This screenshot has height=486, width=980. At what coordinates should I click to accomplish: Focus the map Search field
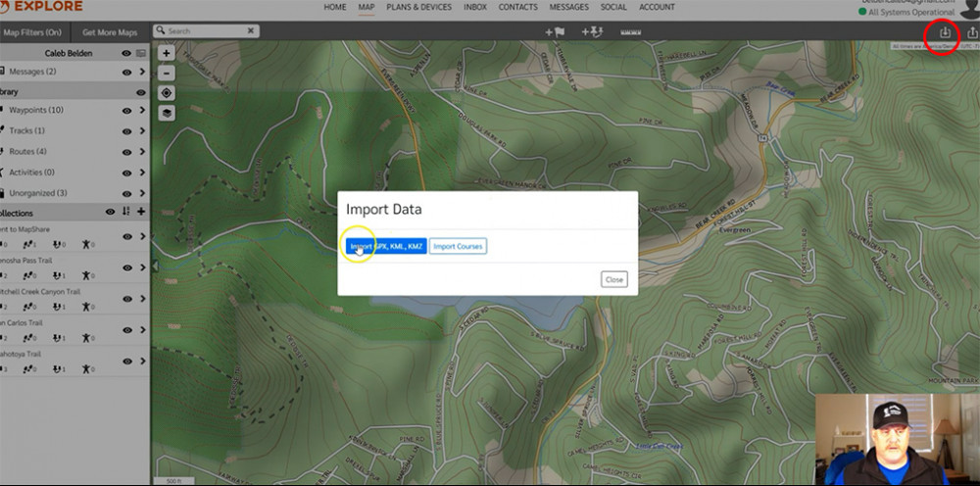point(206,30)
